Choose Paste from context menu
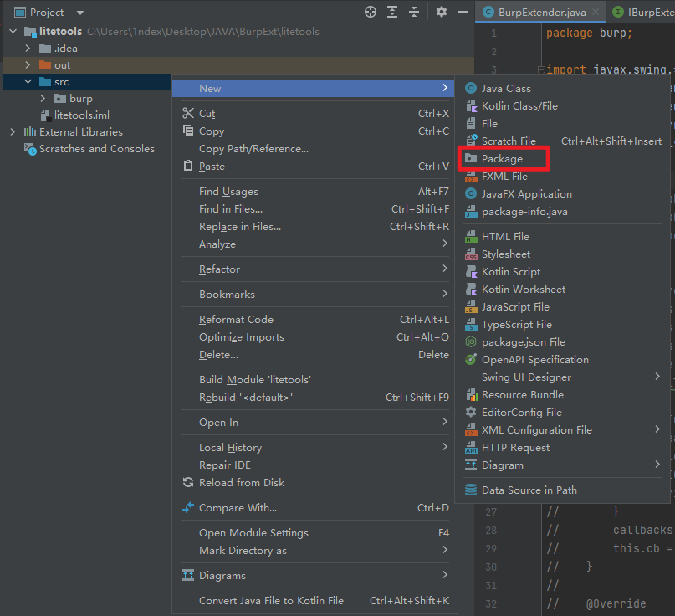 315,167
